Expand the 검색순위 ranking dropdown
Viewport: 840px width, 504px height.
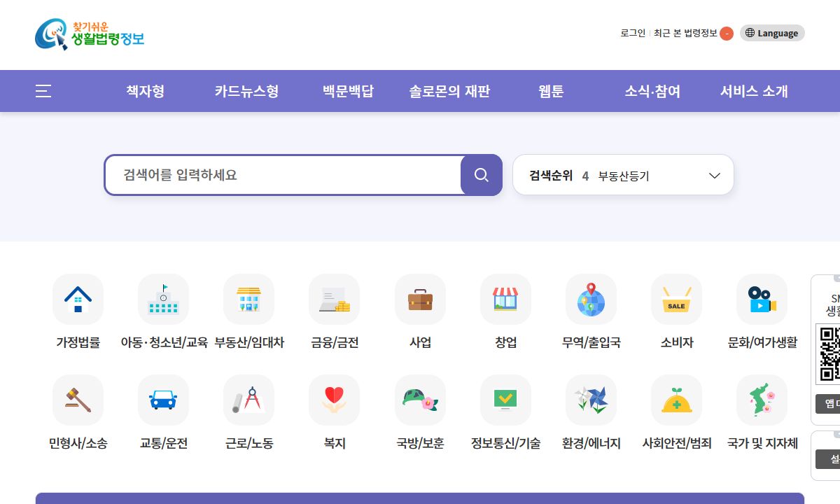(715, 176)
